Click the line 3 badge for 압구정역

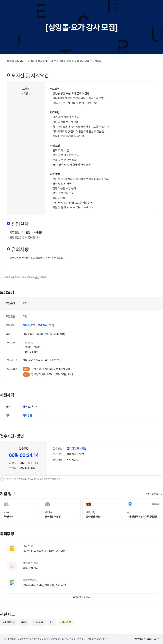point(26,374)
